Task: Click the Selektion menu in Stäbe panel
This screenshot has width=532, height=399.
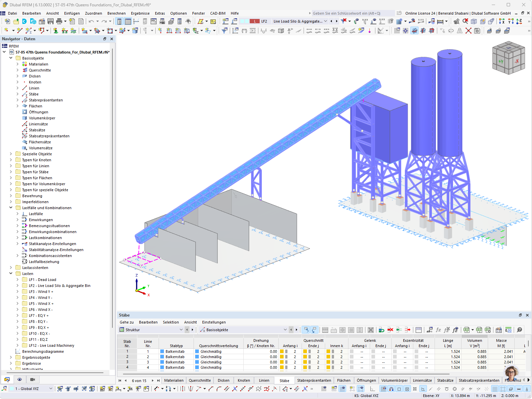Action: 171,322
